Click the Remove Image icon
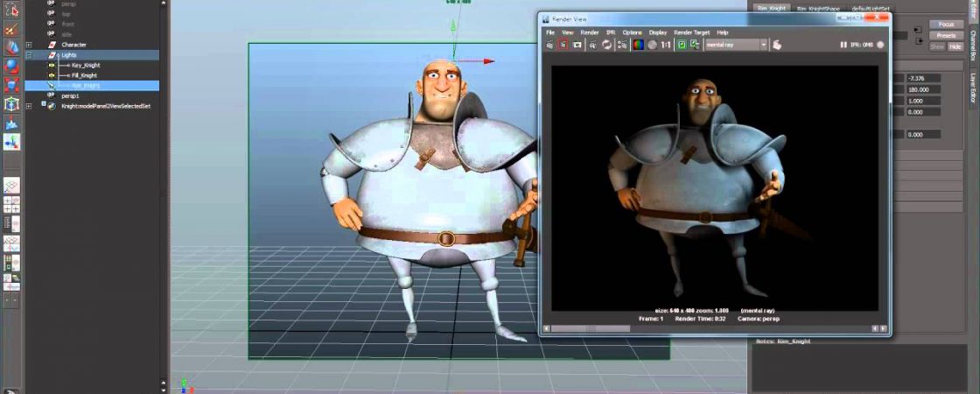 (695, 45)
